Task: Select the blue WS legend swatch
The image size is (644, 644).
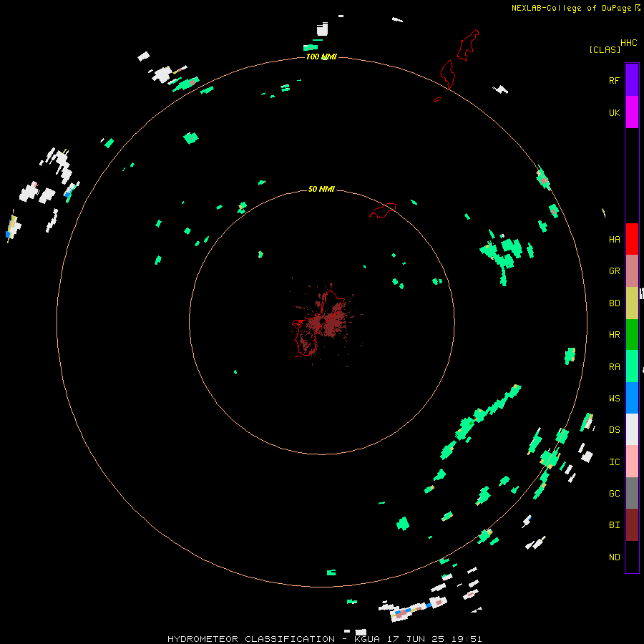Action: [632, 398]
